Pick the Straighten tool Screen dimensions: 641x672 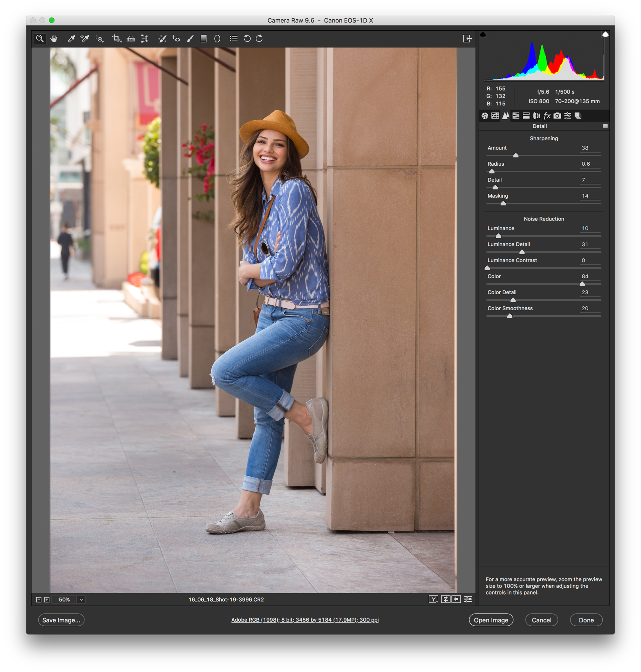pos(131,39)
